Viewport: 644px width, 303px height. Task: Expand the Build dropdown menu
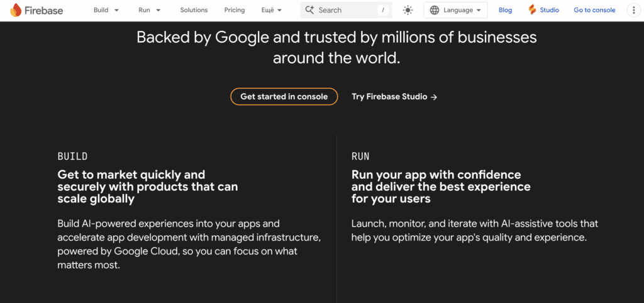coord(106,10)
